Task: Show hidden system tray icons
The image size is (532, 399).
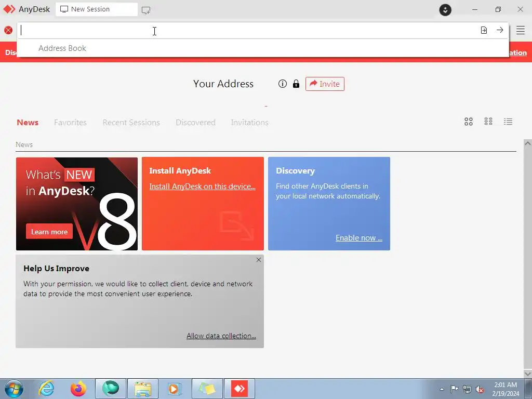Action: click(x=442, y=389)
